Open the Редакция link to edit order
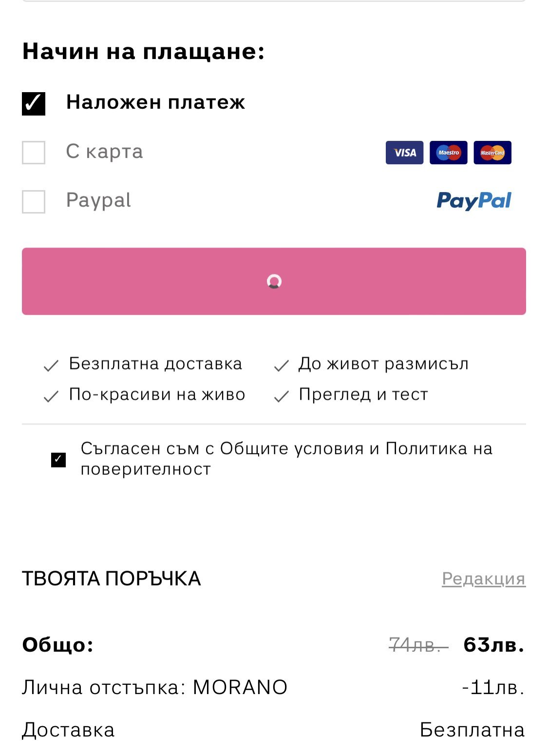The width and height of the screenshot is (548, 756). (x=483, y=579)
